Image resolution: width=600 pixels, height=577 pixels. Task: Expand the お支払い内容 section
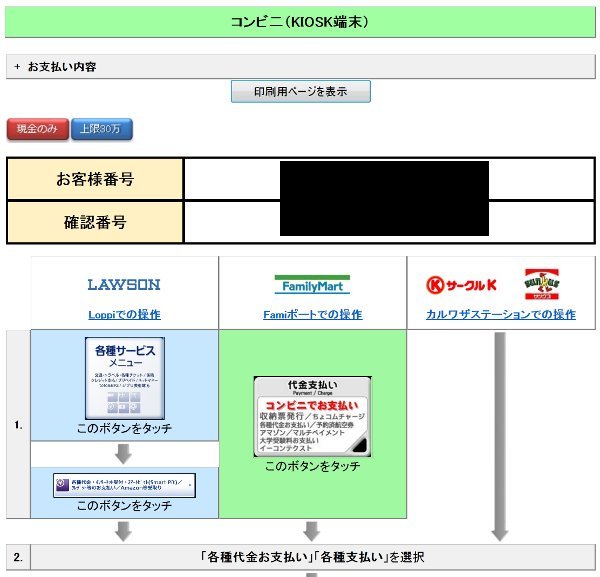coord(300,67)
